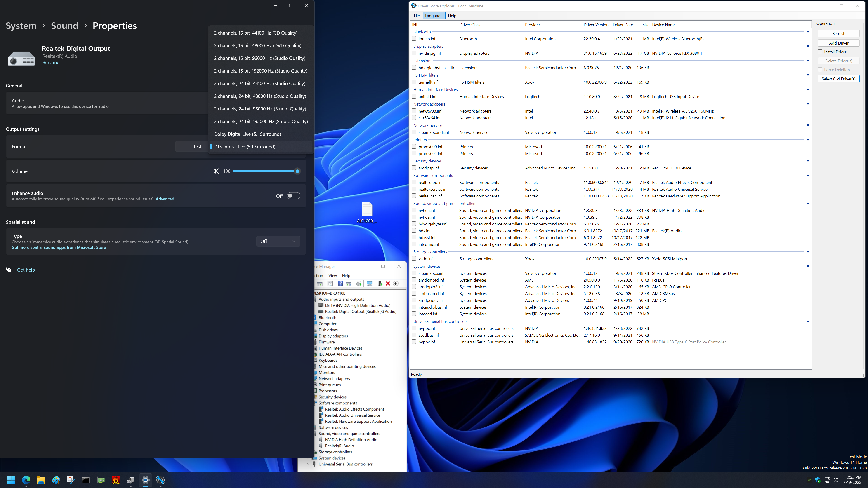868x488 pixels.
Task: Click Scan for hardware changes icon in Device Manager
Action: click(370, 284)
